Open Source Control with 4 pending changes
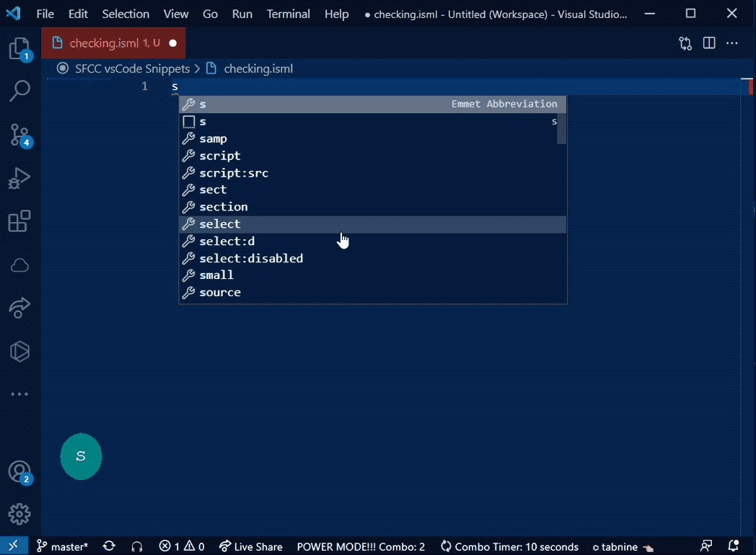 [x=19, y=135]
